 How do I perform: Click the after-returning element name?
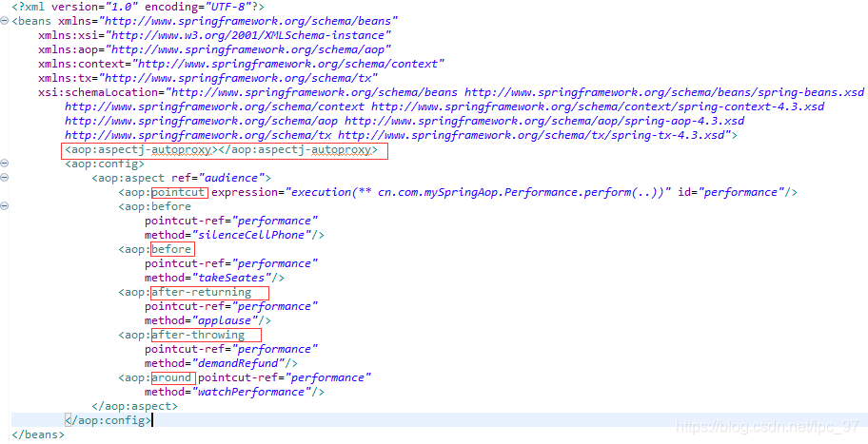202,292
